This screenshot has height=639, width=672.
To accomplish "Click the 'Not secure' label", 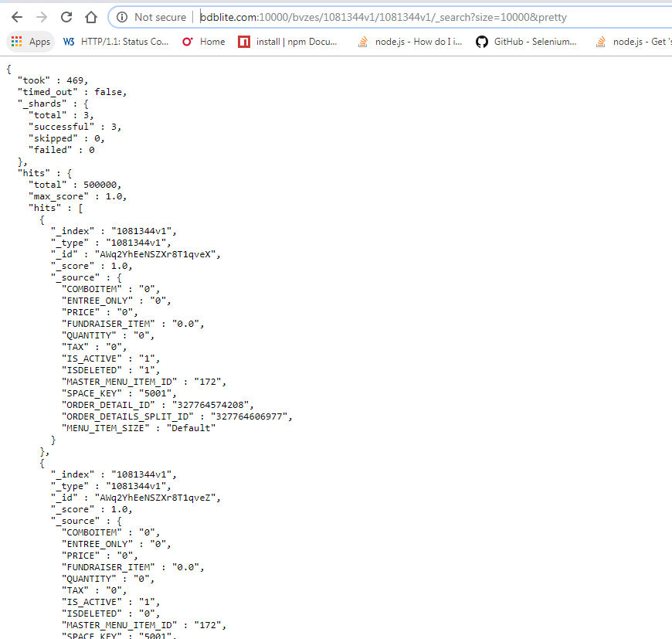I will point(160,17).
